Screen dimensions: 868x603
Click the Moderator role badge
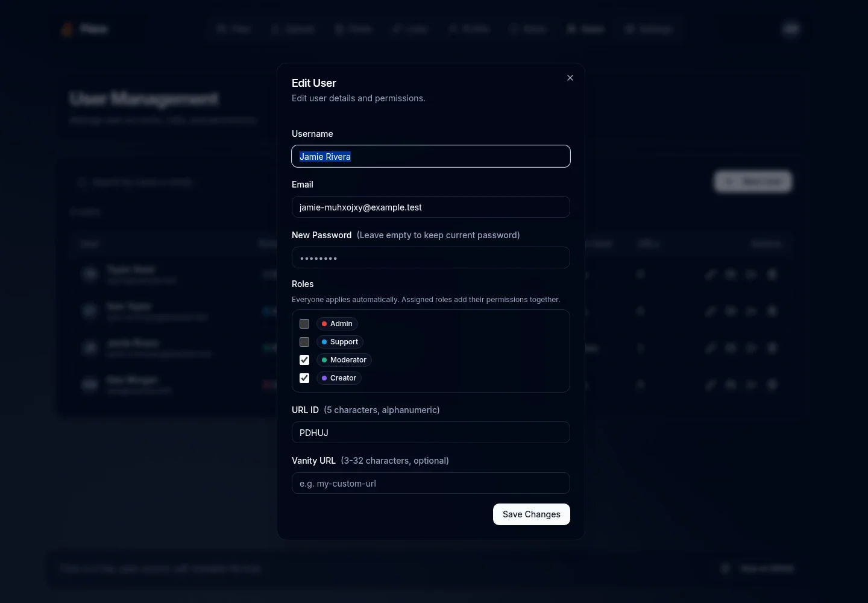[x=344, y=360]
